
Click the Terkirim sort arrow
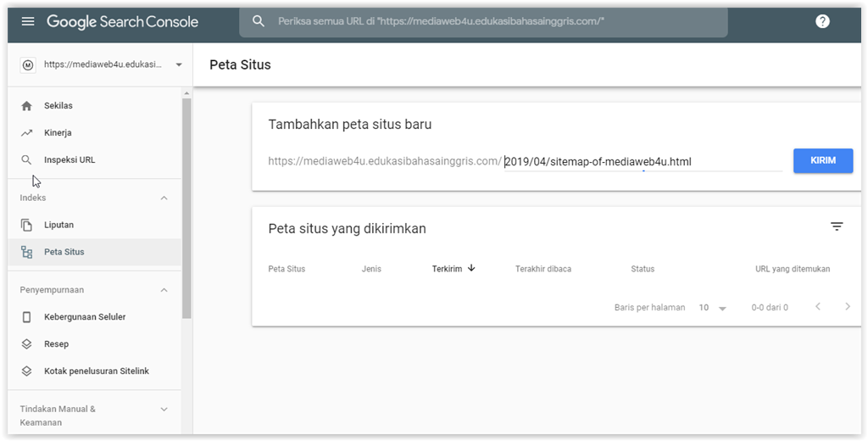(471, 268)
